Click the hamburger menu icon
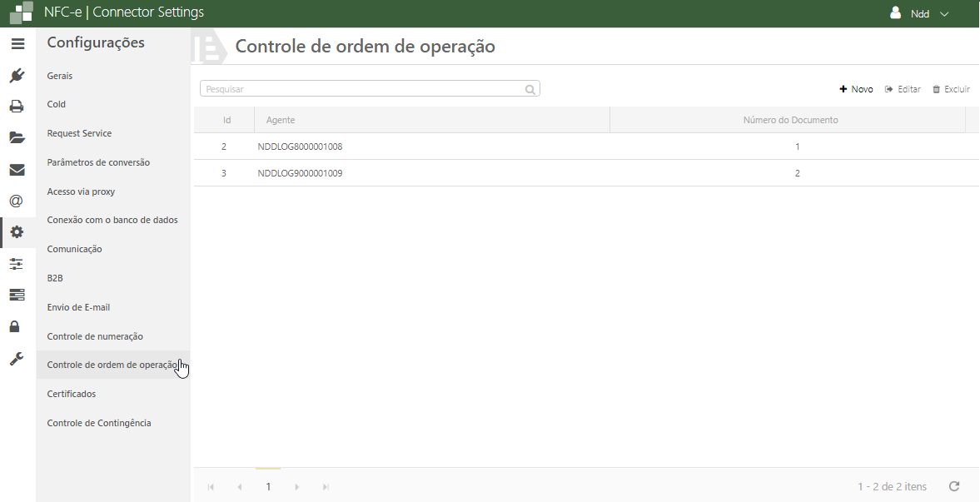The height and width of the screenshot is (502, 980). (17, 44)
